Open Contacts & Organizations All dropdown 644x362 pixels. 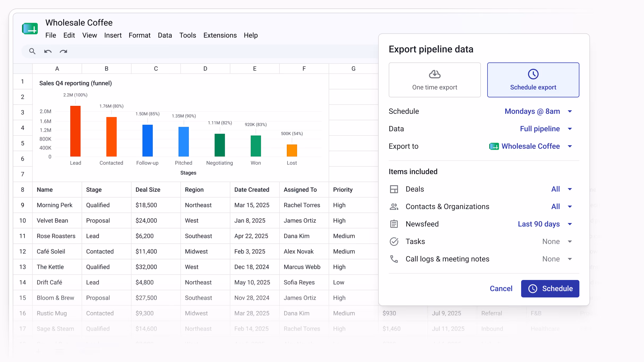[562, 207]
